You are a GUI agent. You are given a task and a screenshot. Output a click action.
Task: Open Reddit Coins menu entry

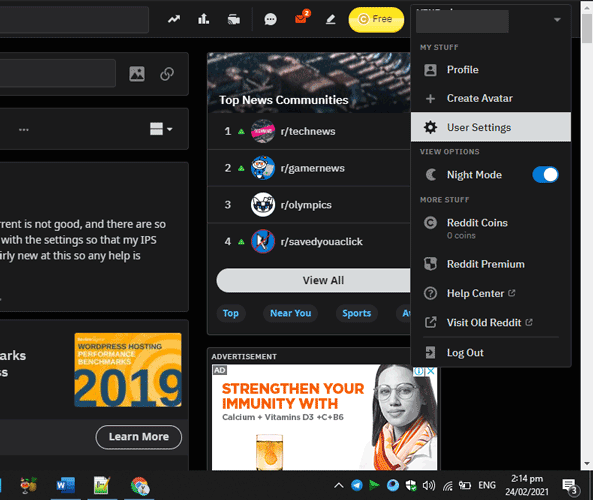491,228
